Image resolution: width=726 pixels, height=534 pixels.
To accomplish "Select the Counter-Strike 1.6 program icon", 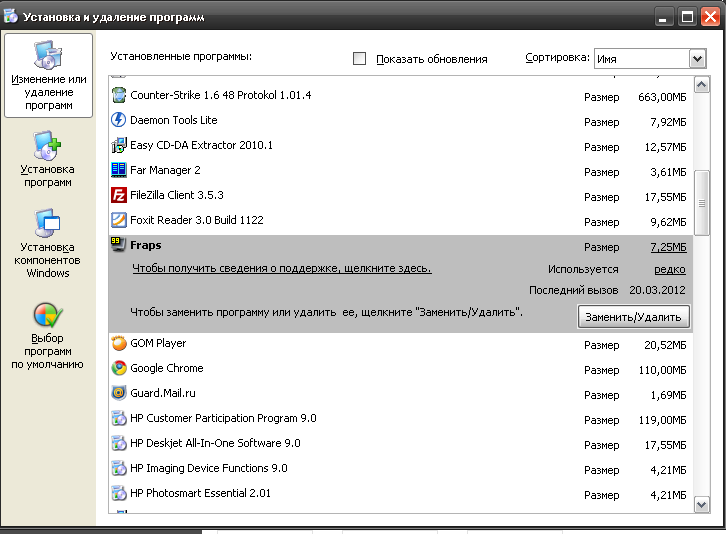I will tap(119, 95).
